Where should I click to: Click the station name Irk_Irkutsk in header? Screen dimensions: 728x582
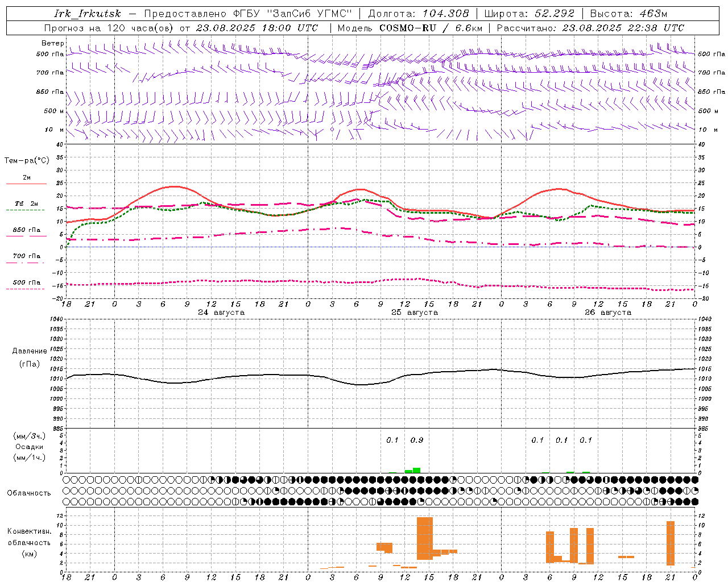[88, 14]
